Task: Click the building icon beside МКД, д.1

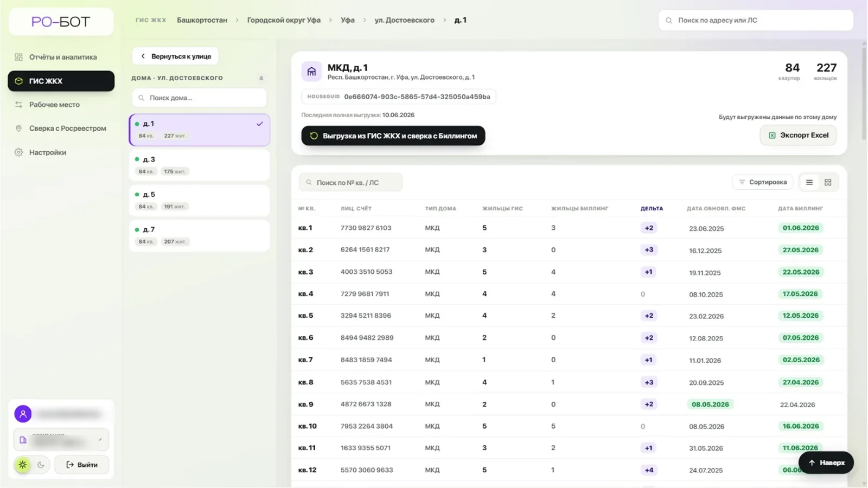Action: click(311, 72)
